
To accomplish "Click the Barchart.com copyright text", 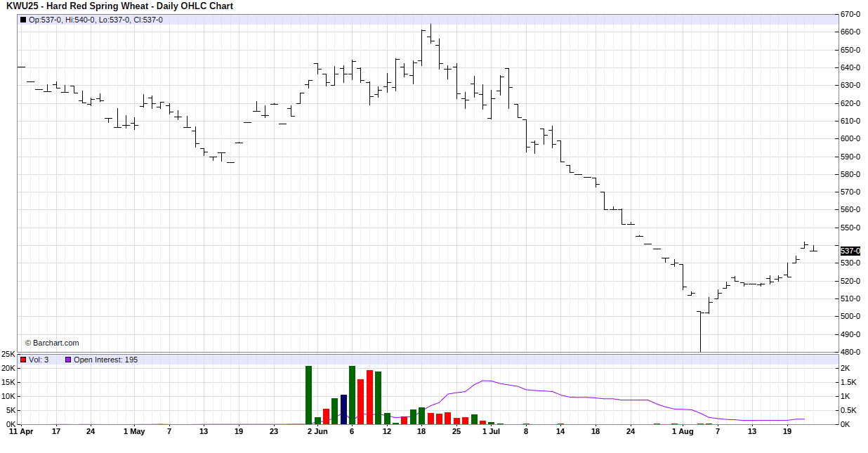I will point(52,343).
